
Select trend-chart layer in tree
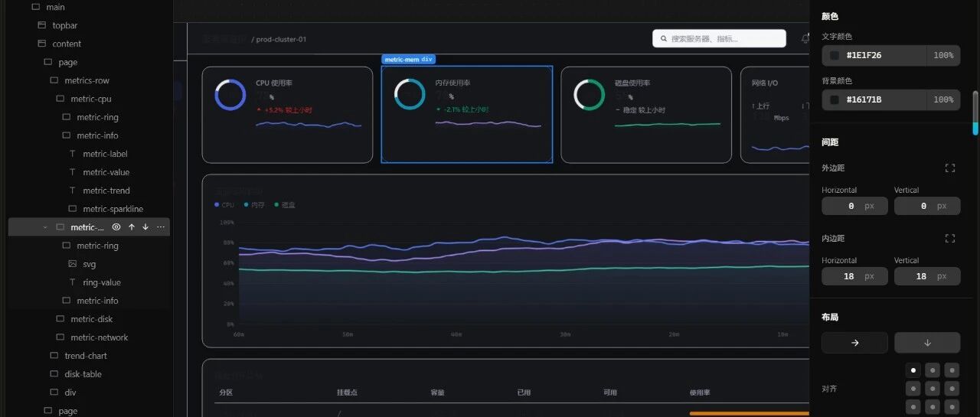pos(86,356)
